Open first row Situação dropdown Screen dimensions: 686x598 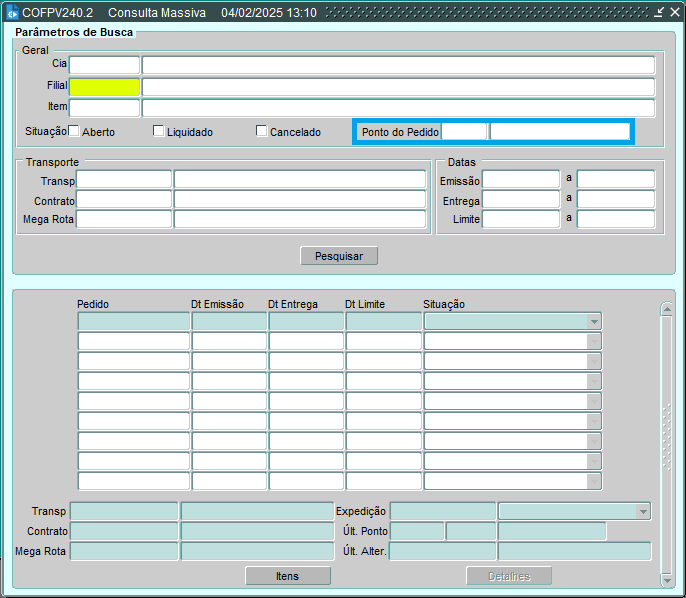point(594,322)
